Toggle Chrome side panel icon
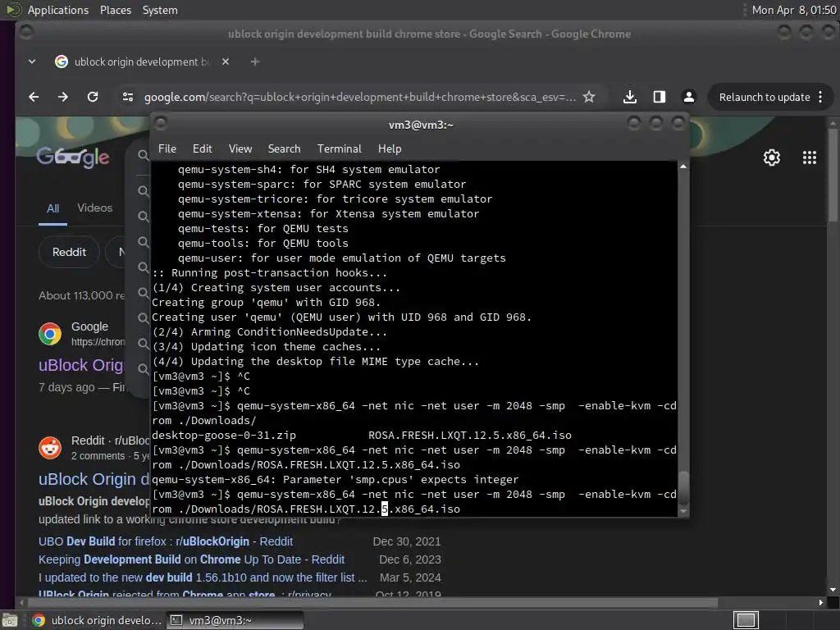840x630 pixels. tap(660, 97)
